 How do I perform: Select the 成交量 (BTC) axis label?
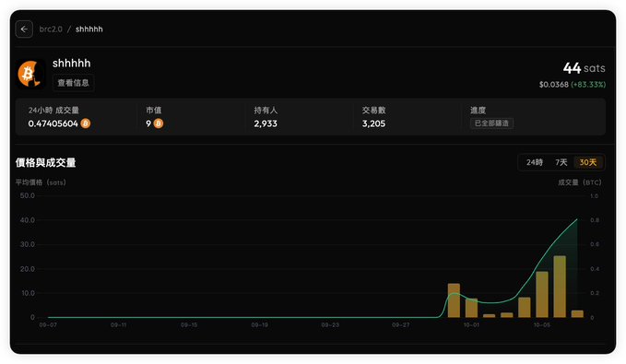[x=579, y=182]
